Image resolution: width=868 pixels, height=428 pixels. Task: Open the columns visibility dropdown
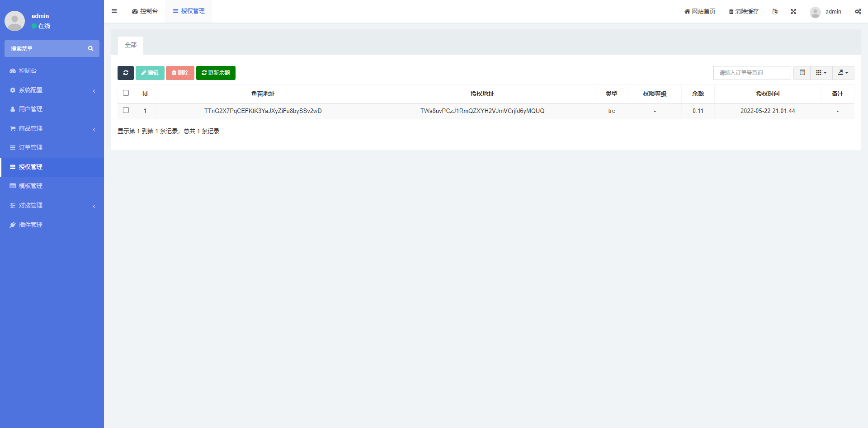[x=821, y=73]
